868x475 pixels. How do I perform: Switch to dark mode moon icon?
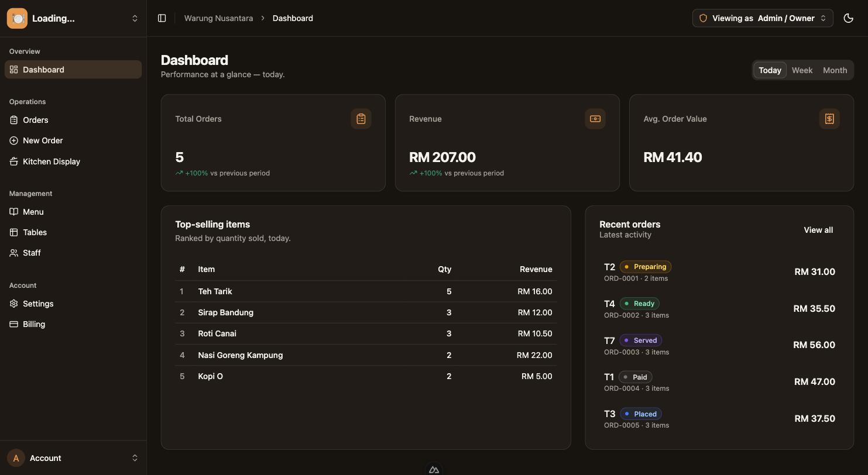click(848, 18)
